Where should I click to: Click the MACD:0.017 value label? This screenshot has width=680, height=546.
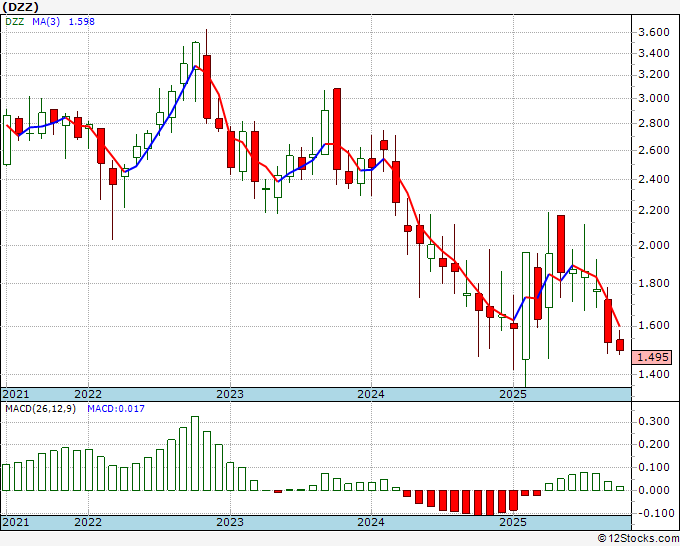(x=116, y=409)
